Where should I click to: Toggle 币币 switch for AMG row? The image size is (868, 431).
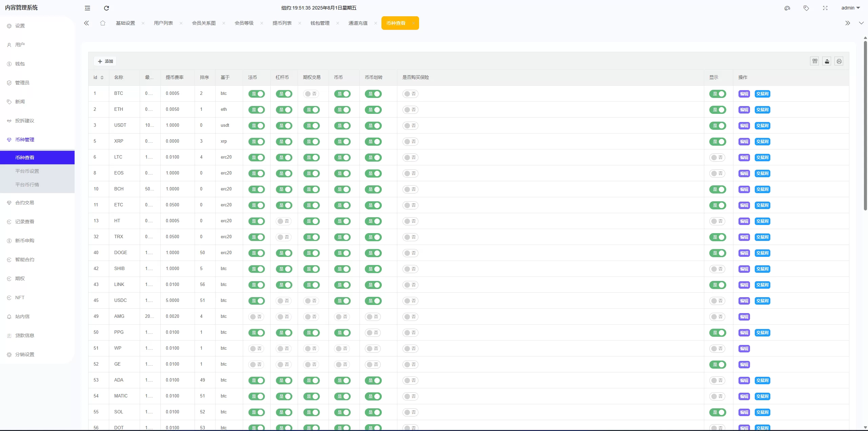[342, 317]
